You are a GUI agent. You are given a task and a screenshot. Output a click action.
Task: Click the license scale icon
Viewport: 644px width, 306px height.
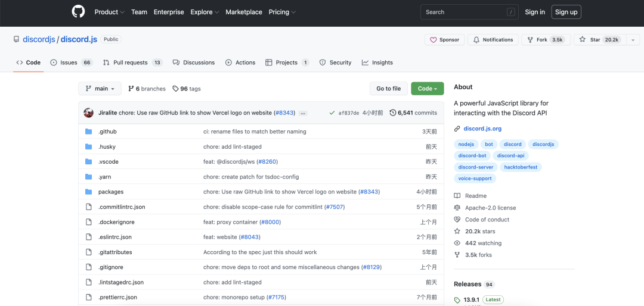457,208
